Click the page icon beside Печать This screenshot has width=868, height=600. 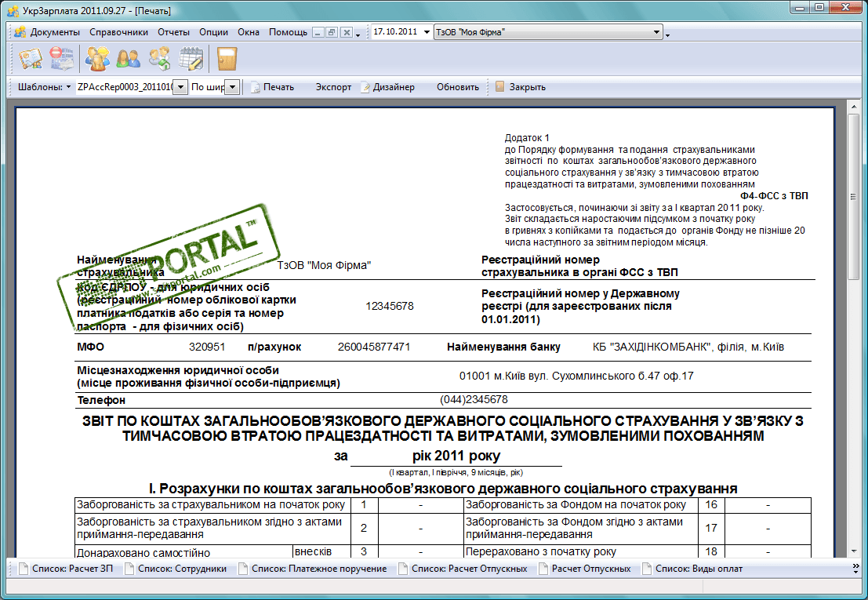255,87
